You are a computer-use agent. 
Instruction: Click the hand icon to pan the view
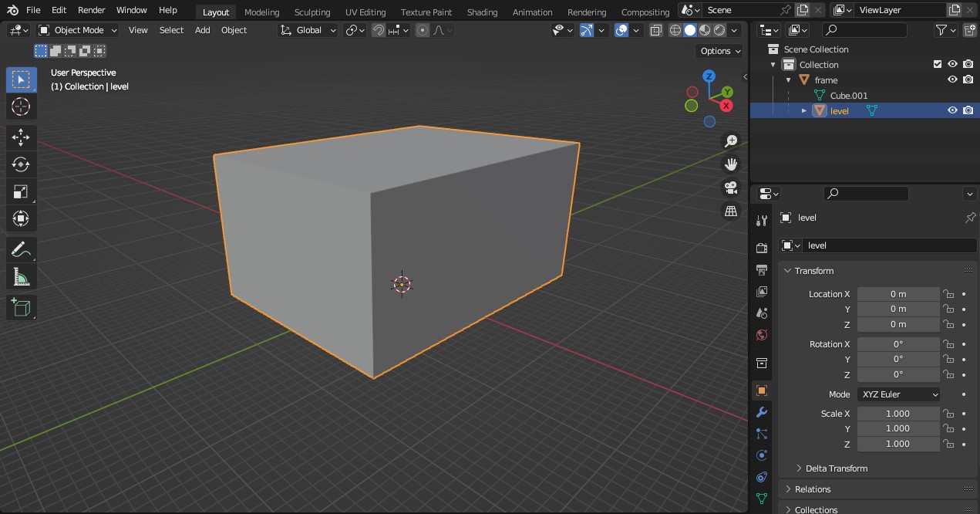point(730,164)
